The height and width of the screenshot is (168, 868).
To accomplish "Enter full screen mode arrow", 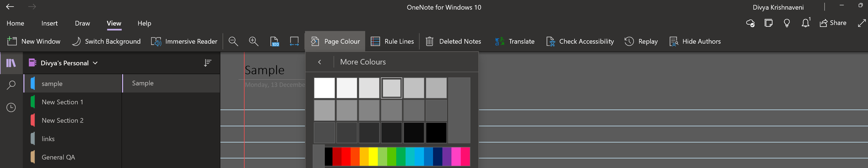I will tap(862, 23).
